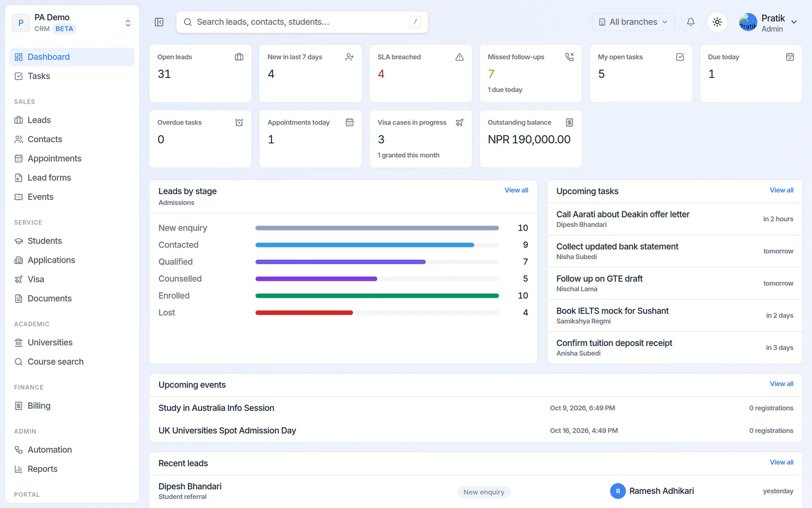Viewport: 812px width, 508px height.
Task: Click the New enquiry stage progress bar
Action: 377,228
